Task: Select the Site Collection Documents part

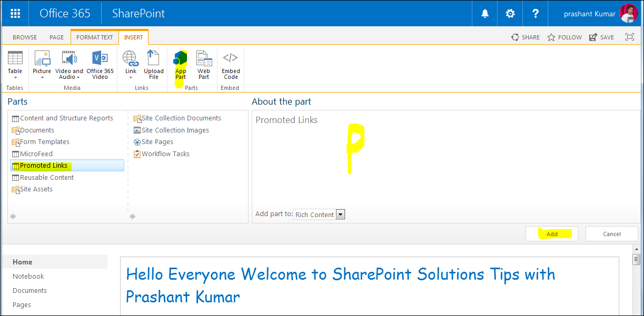Action: coord(177,118)
